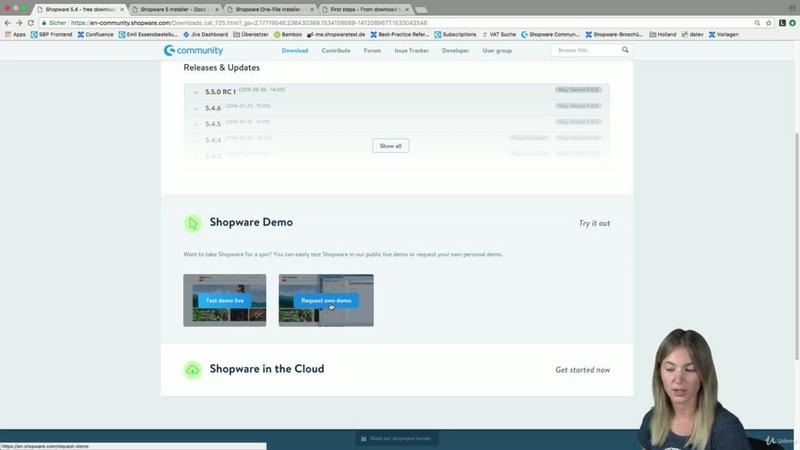800x450 pixels.
Task: Reload the page with the refresh icon
Action: click(31, 23)
